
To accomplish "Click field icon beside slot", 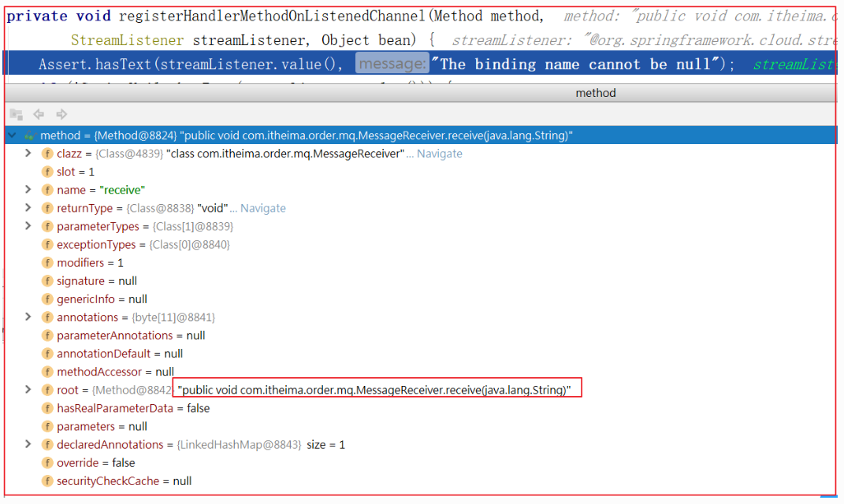I will pos(47,172).
